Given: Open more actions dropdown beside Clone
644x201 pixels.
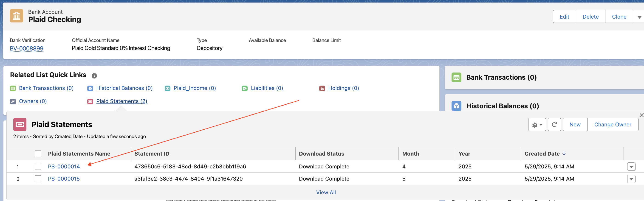Looking at the screenshot, I should [639, 17].
